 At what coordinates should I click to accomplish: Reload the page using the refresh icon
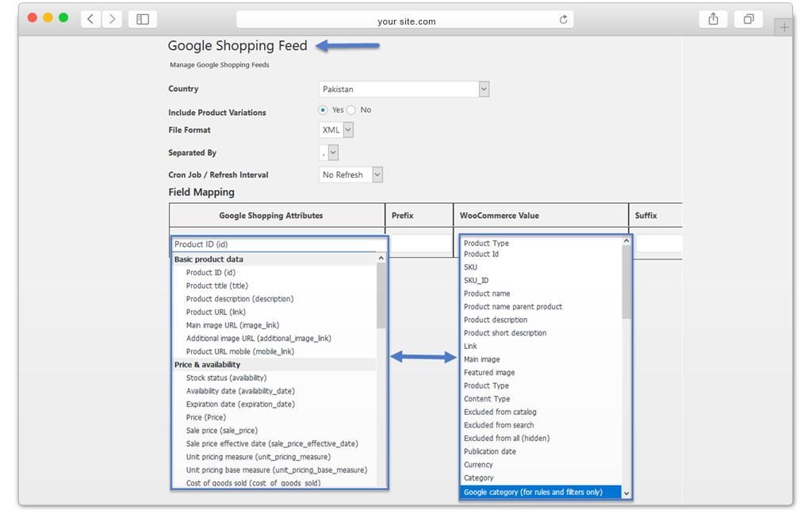tap(564, 20)
